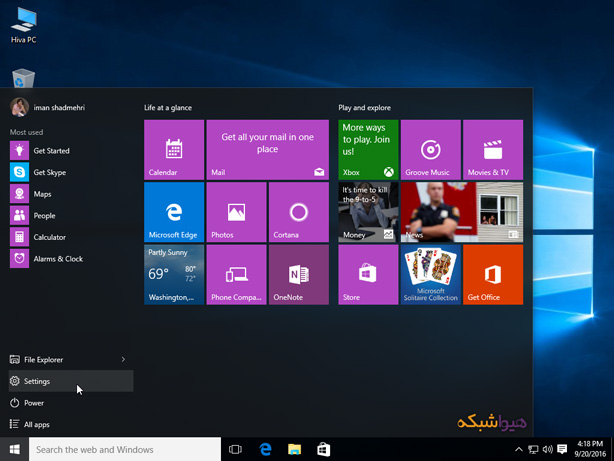Open the Power options menu
614x461 pixels.
pyautogui.click(x=71, y=403)
